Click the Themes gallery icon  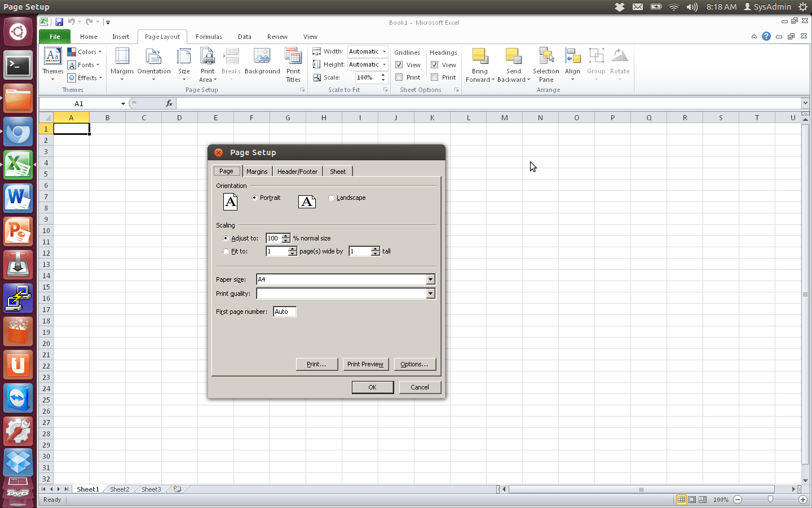click(x=52, y=56)
